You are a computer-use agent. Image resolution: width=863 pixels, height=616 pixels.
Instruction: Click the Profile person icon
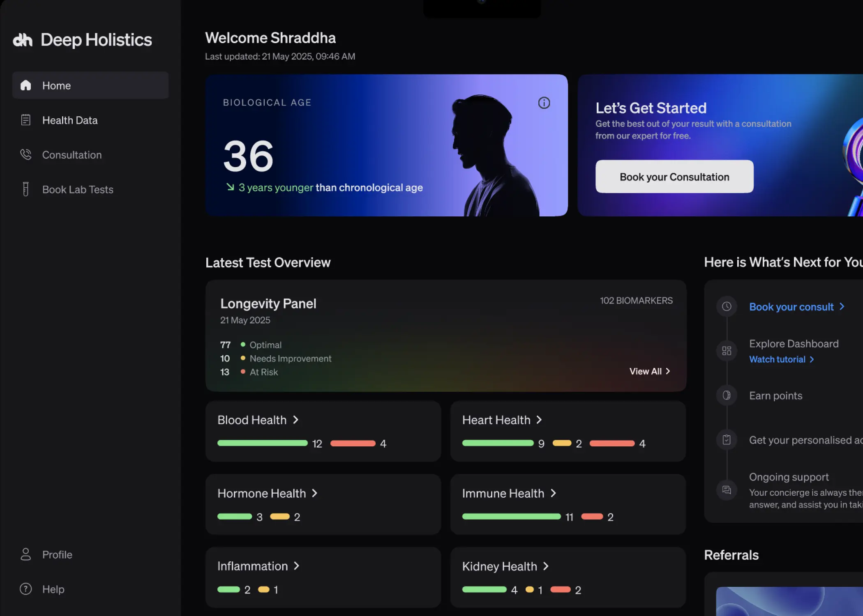(x=25, y=554)
